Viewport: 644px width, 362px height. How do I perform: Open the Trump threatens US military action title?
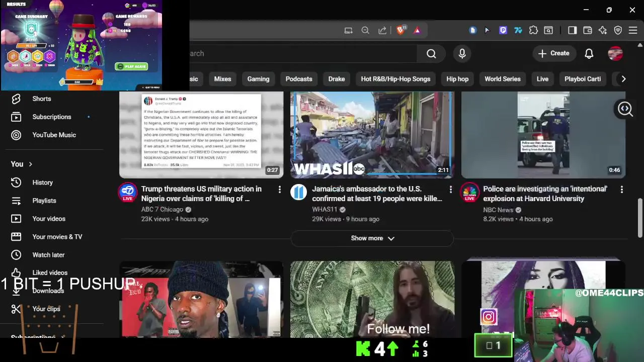point(201,194)
